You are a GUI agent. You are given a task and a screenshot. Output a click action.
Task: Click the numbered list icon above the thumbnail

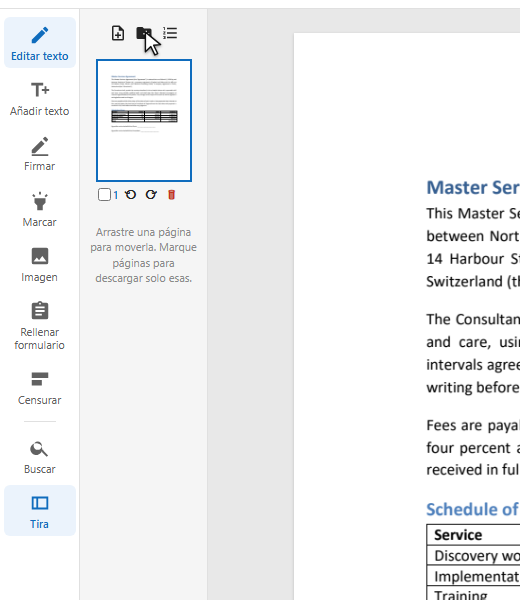pos(170,33)
